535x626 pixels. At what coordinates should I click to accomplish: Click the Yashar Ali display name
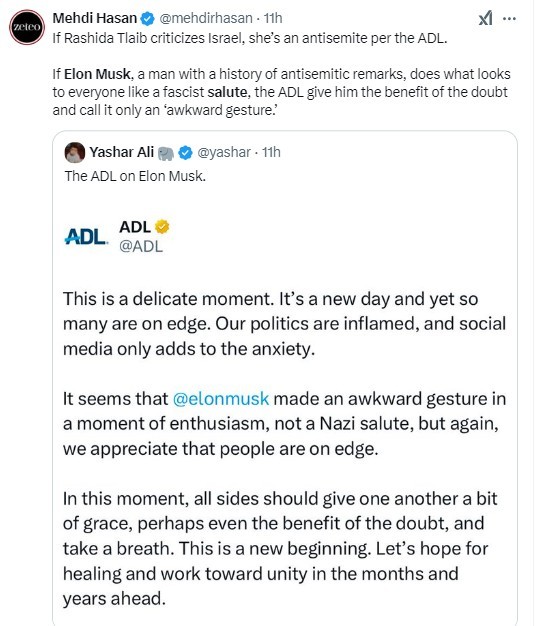[x=121, y=152]
